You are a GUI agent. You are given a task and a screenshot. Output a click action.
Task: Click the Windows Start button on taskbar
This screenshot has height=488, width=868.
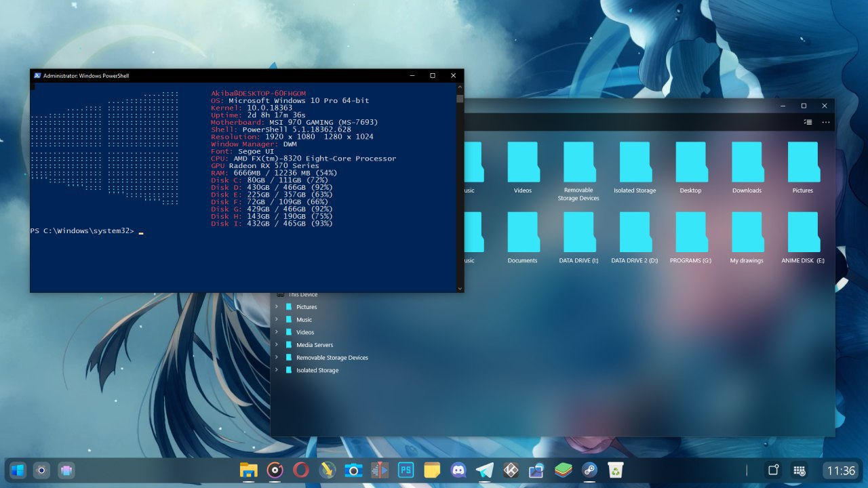18,470
